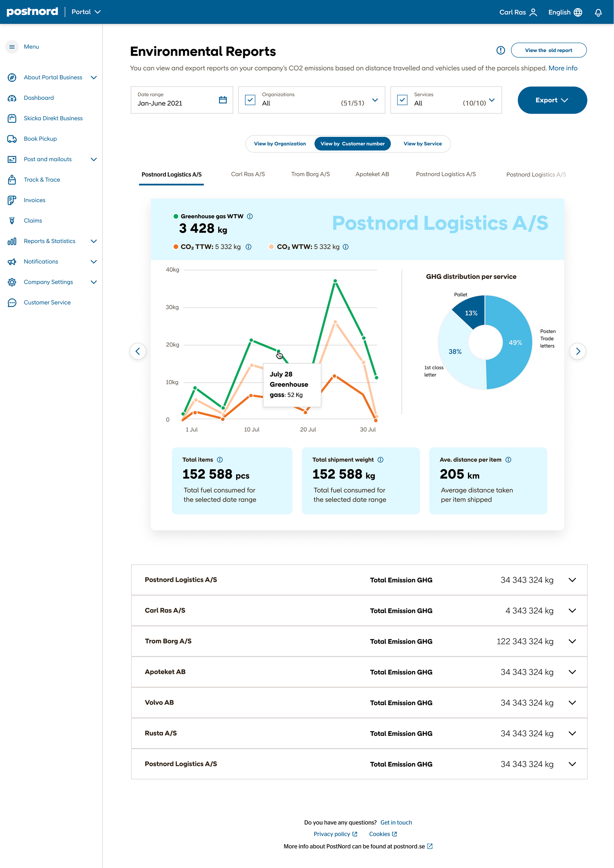This screenshot has height=868, width=614.
Task: Click the Reports & Statistics bar chart icon
Action: point(12,241)
